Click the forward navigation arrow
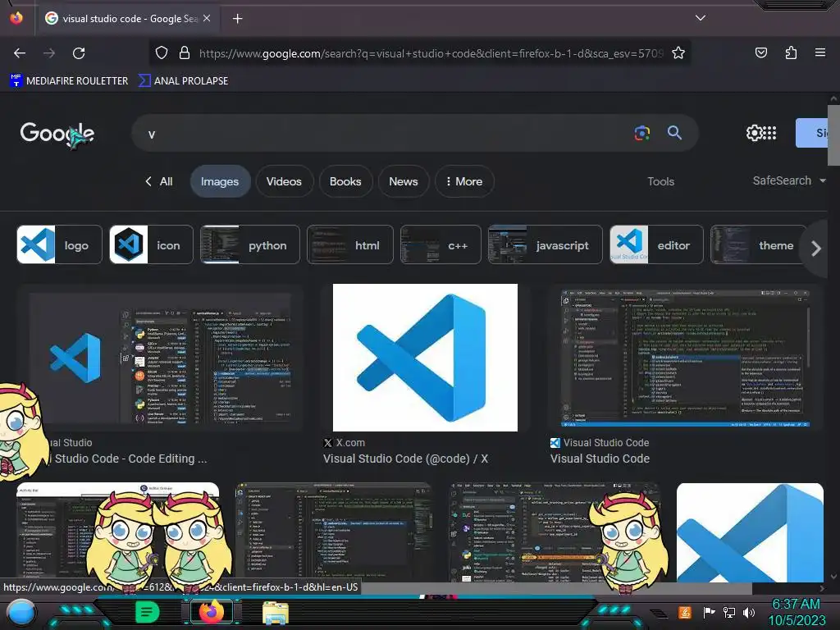This screenshot has height=630, width=840. click(49, 53)
